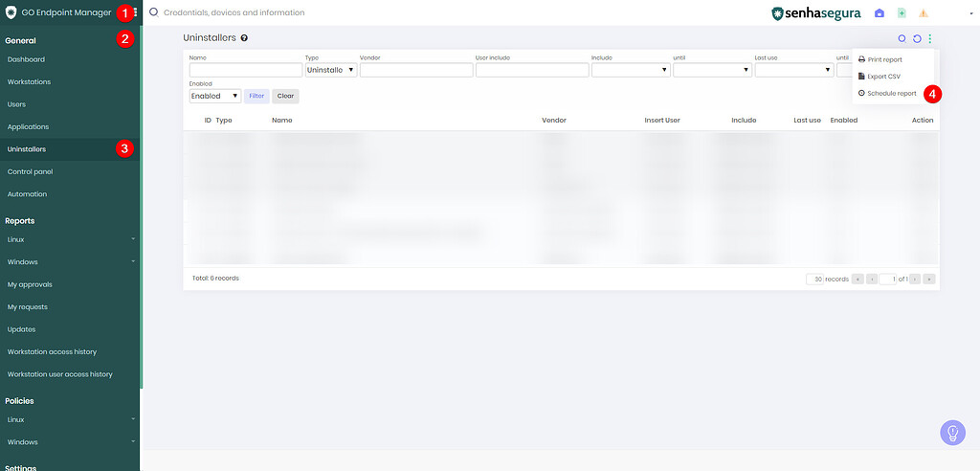Click the senhasegura shield logo in sidebar header
The width and height of the screenshot is (980, 471).
[11, 12]
